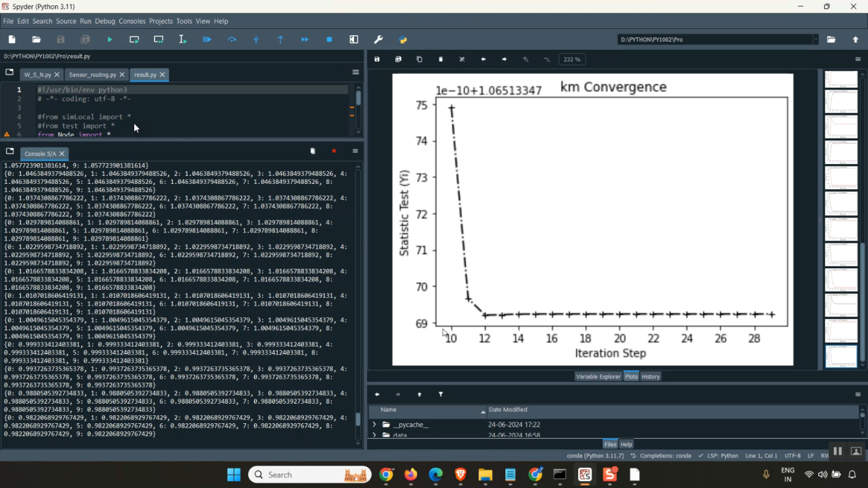Image resolution: width=868 pixels, height=488 pixels.
Task: Open the PYTHONPATH manager Python icon
Action: [403, 40]
